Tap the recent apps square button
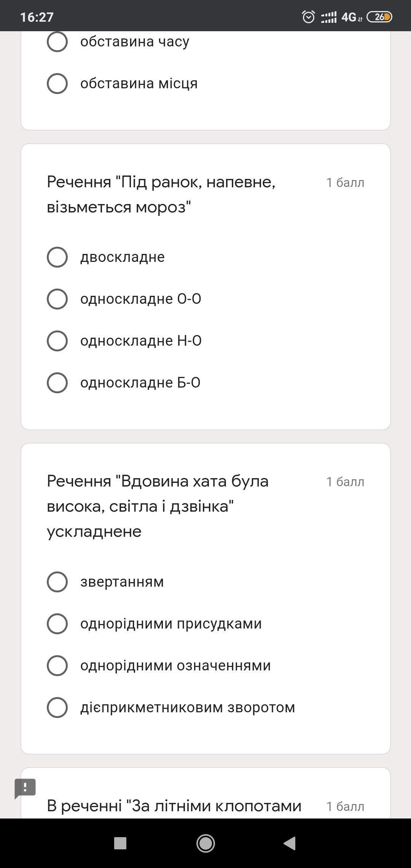 pyautogui.click(x=120, y=843)
